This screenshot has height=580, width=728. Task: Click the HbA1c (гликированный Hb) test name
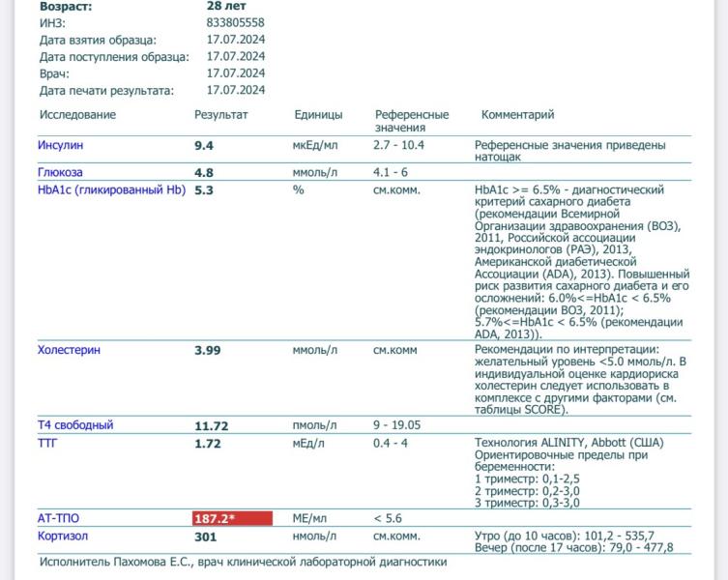pyautogui.click(x=111, y=189)
